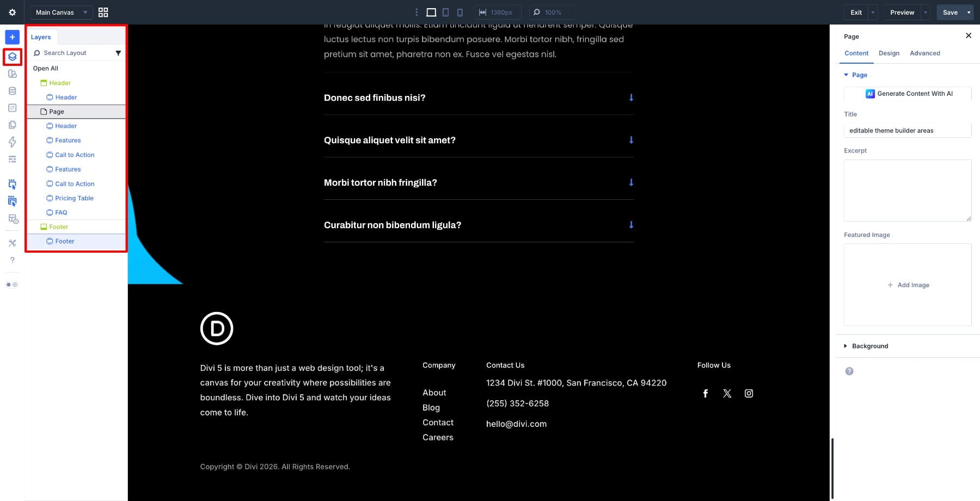This screenshot has height=501, width=980.
Task: Set zoom level by clicking 100% control
Action: click(552, 12)
